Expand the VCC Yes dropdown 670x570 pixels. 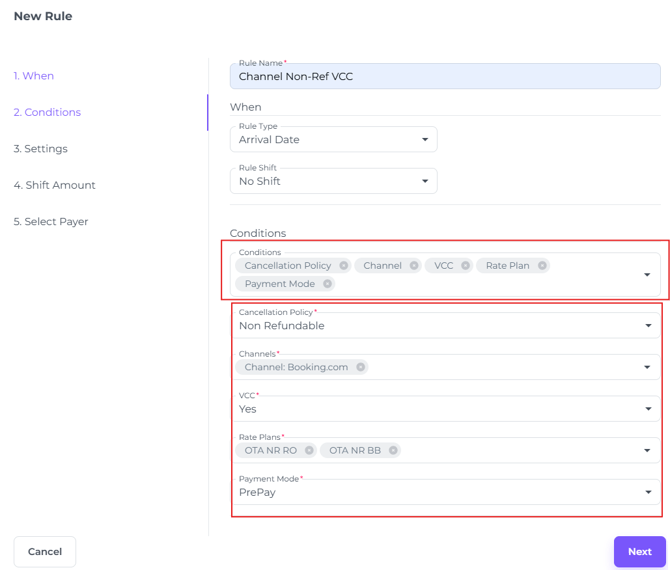click(445, 409)
